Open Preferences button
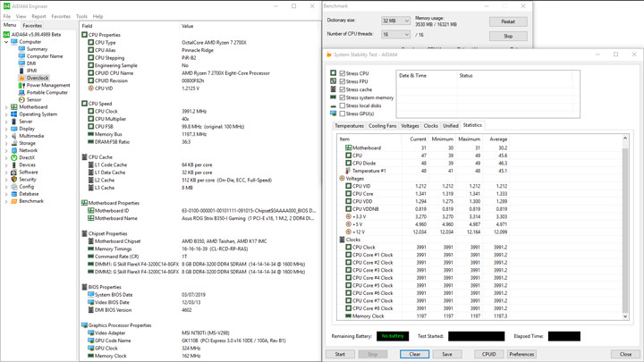644x362 pixels. coord(521,354)
